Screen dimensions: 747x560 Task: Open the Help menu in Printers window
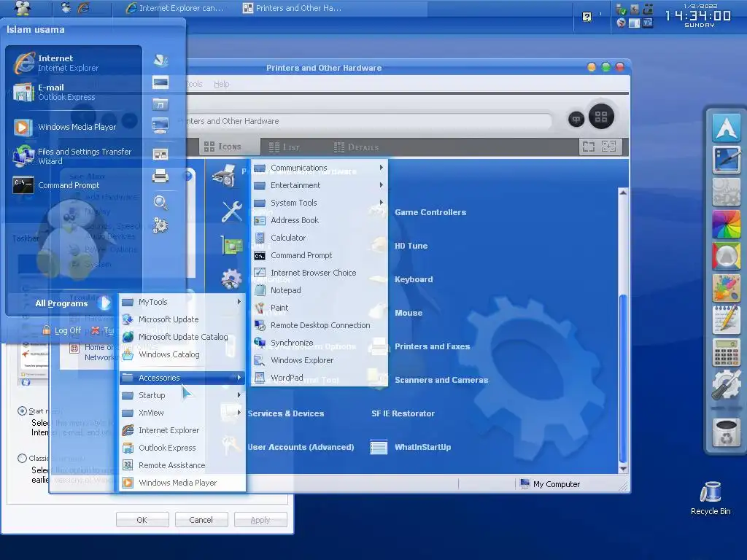tap(222, 85)
